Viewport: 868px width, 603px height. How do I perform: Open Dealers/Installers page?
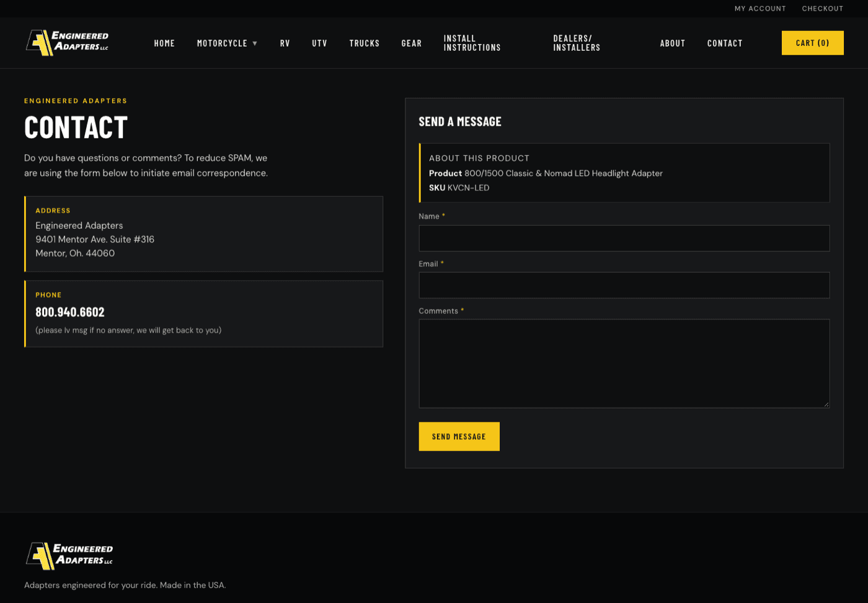[577, 43]
